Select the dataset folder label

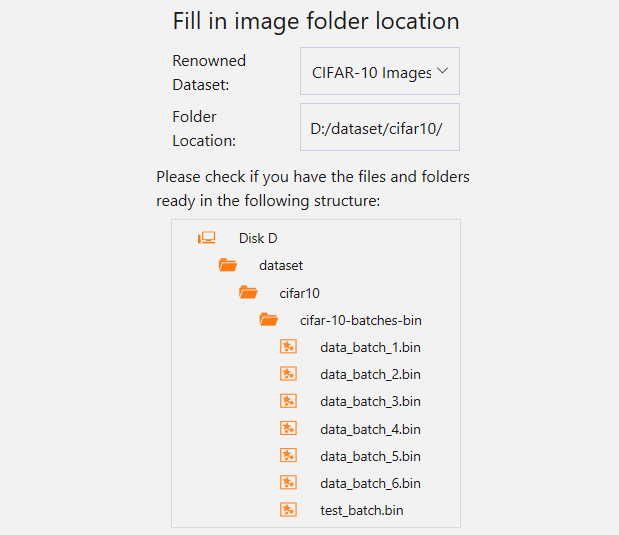click(281, 265)
